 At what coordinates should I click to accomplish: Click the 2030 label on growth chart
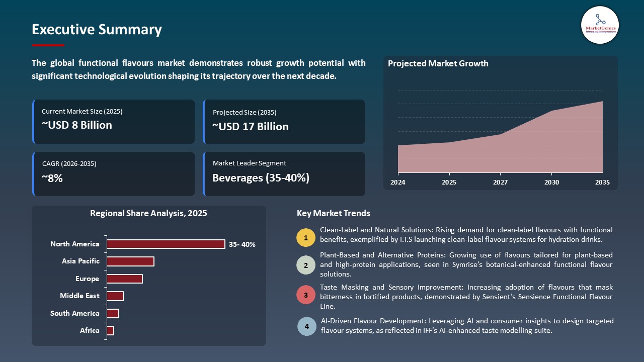(x=551, y=183)
